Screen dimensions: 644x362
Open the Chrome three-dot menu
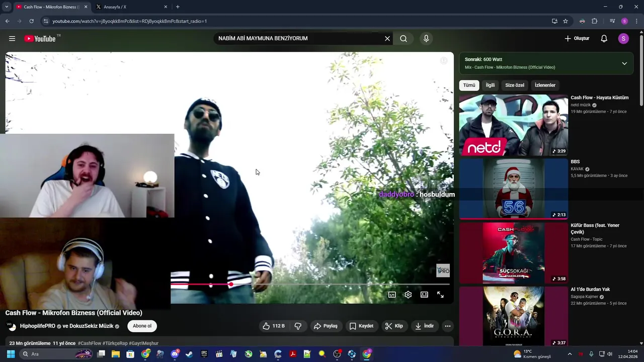click(637, 21)
